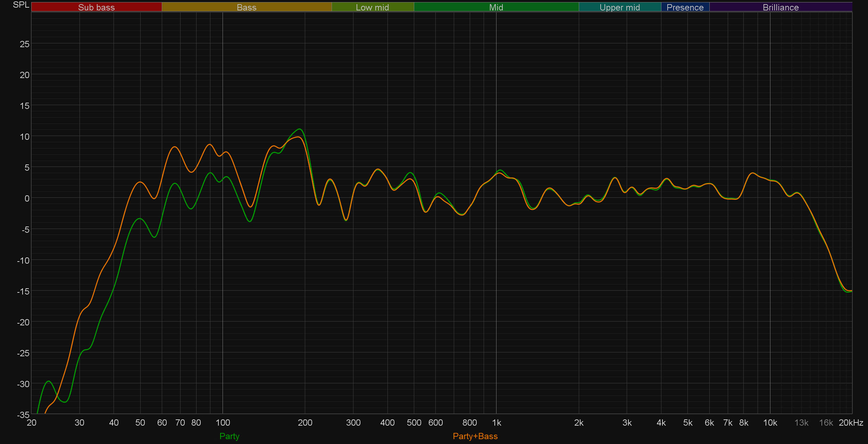
Task: Click the Brilliance band label
Action: (x=781, y=7)
